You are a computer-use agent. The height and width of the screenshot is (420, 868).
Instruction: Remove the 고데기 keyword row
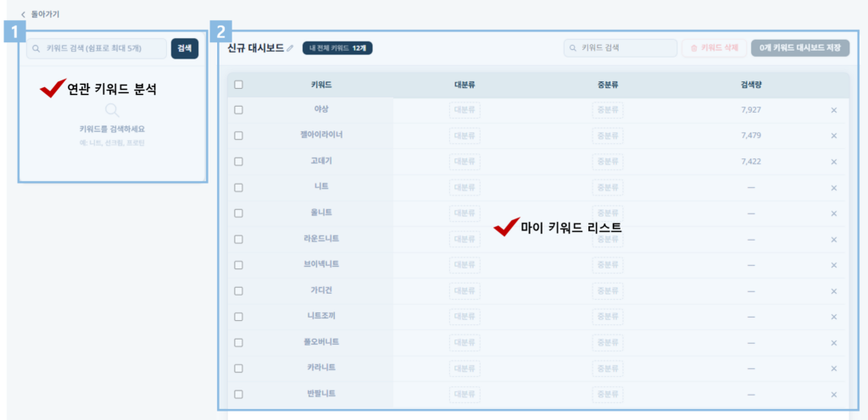[834, 162]
